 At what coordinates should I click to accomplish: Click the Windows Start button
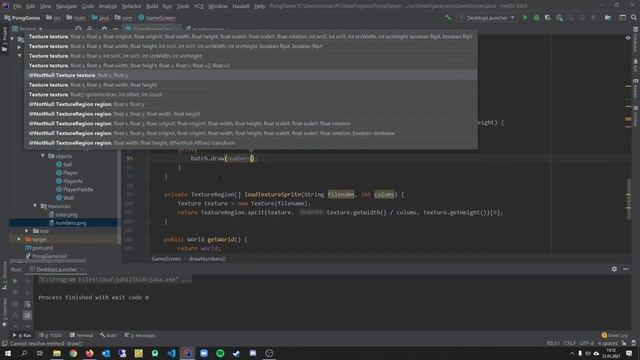tap(8, 353)
